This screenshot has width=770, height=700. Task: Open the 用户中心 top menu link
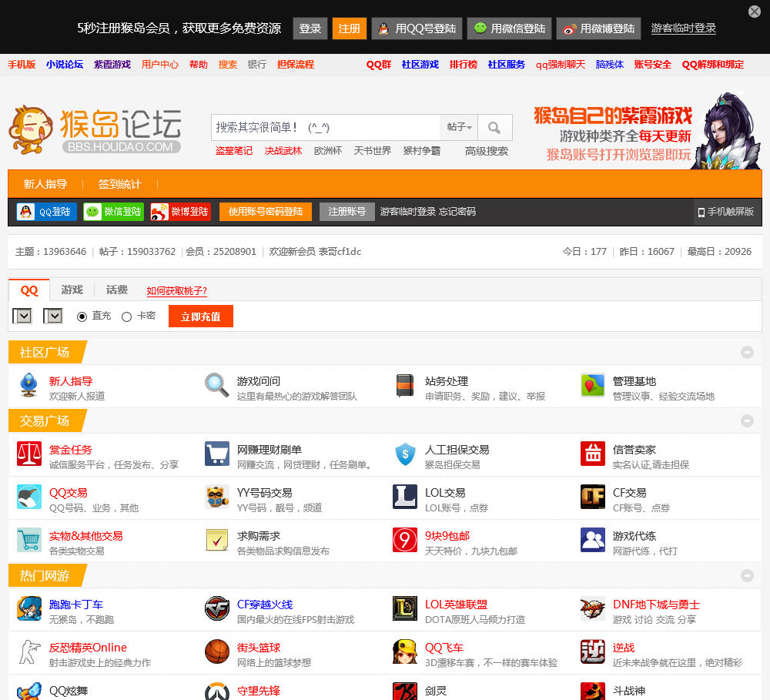click(x=160, y=65)
